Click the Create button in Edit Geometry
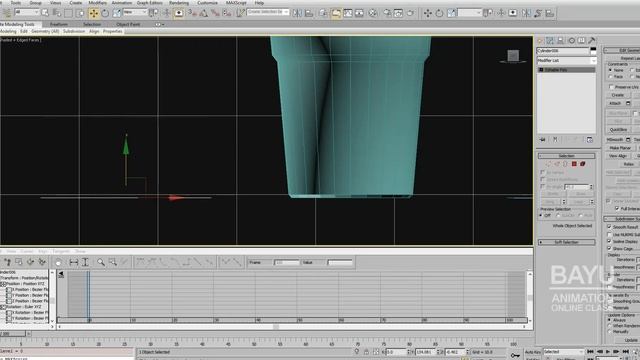The image size is (640, 360). pyautogui.click(x=618, y=95)
